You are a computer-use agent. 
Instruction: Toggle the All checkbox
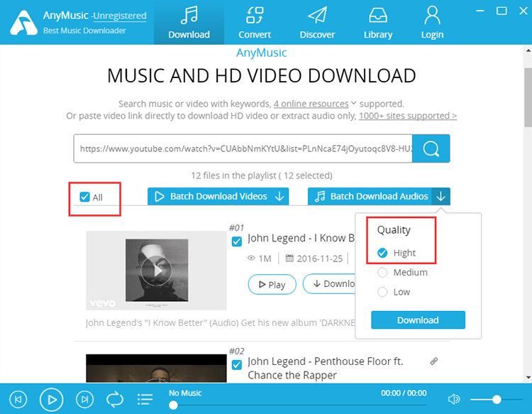click(x=84, y=197)
